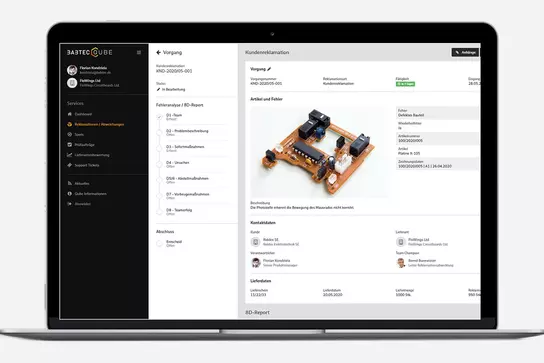Click the Kundenreklamation page heading
544x363 pixels.
pos(267,52)
